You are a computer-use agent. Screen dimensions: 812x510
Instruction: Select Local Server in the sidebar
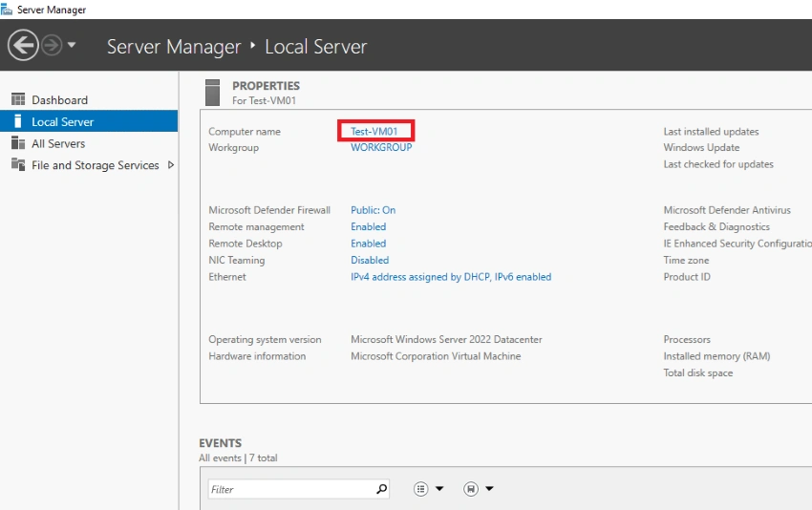pyautogui.click(x=89, y=121)
